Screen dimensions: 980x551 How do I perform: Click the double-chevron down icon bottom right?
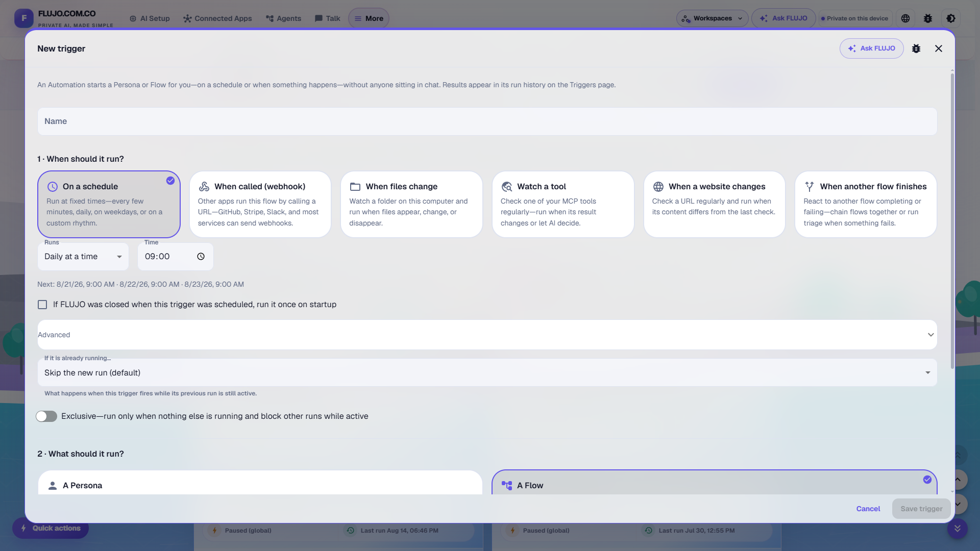pyautogui.click(x=958, y=529)
